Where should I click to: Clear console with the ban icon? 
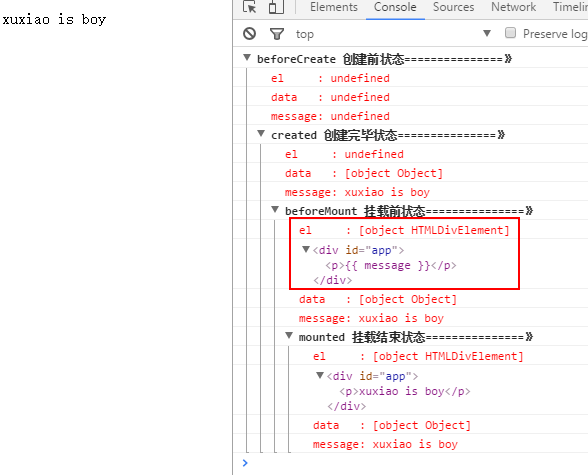249,34
